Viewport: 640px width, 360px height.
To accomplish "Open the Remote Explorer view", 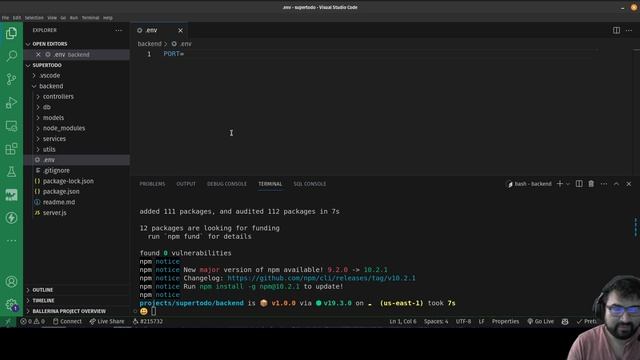I will pyautogui.click(x=11, y=126).
